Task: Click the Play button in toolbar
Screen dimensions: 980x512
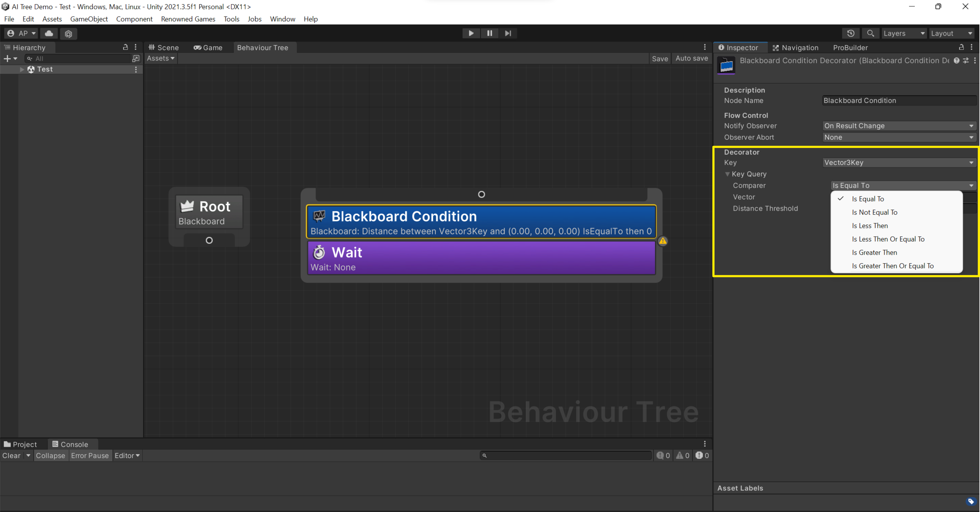Action: pos(471,33)
